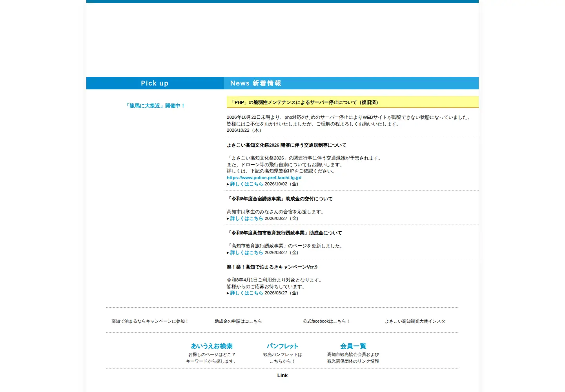Click the text また、ドローン等の飛行自粛についてもお願いします。
The image size is (565, 392).
[x=286, y=165]
